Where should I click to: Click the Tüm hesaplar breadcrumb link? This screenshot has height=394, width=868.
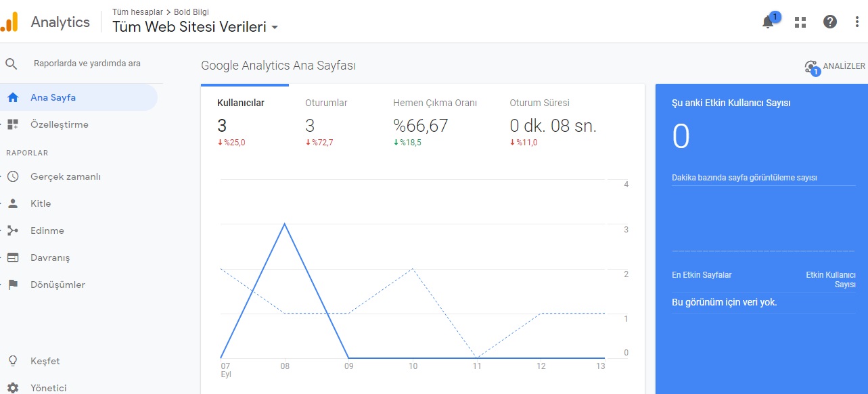pyautogui.click(x=137, y=11)
